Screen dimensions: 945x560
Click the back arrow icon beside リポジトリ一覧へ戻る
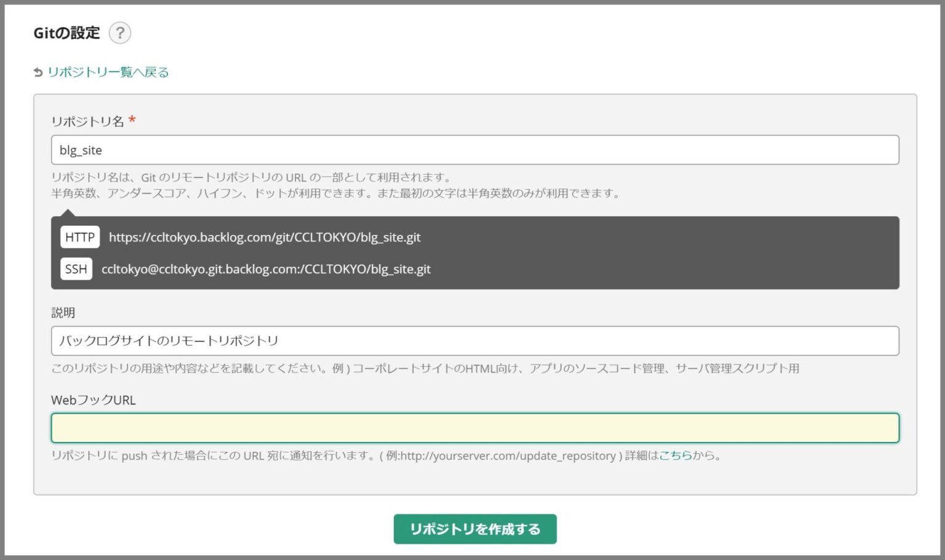[37, 72]
